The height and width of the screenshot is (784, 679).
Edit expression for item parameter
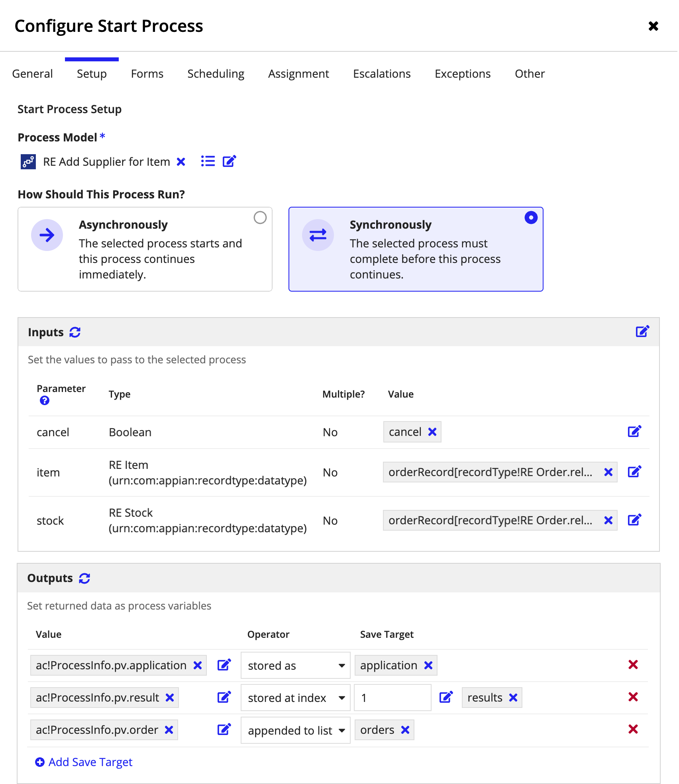pos(634,472)
